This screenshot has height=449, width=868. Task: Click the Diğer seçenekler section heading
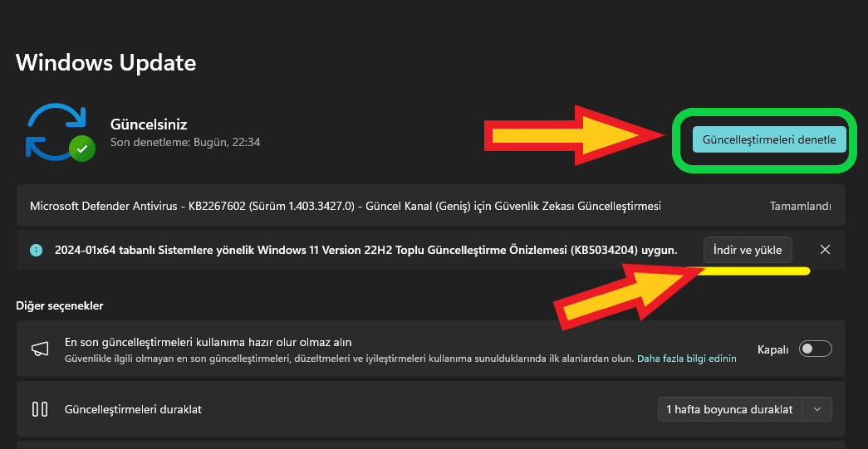pos(59,305)
